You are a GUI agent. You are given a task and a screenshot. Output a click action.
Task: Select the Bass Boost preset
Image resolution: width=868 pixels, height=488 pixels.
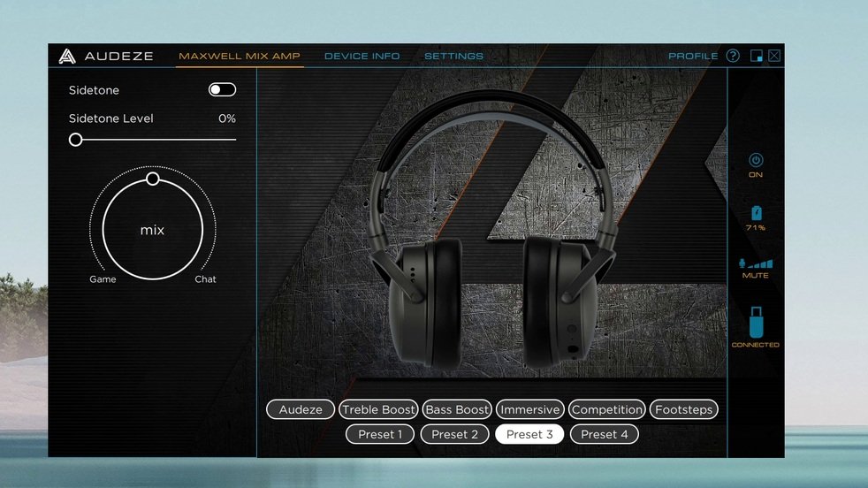coord(457,409)
